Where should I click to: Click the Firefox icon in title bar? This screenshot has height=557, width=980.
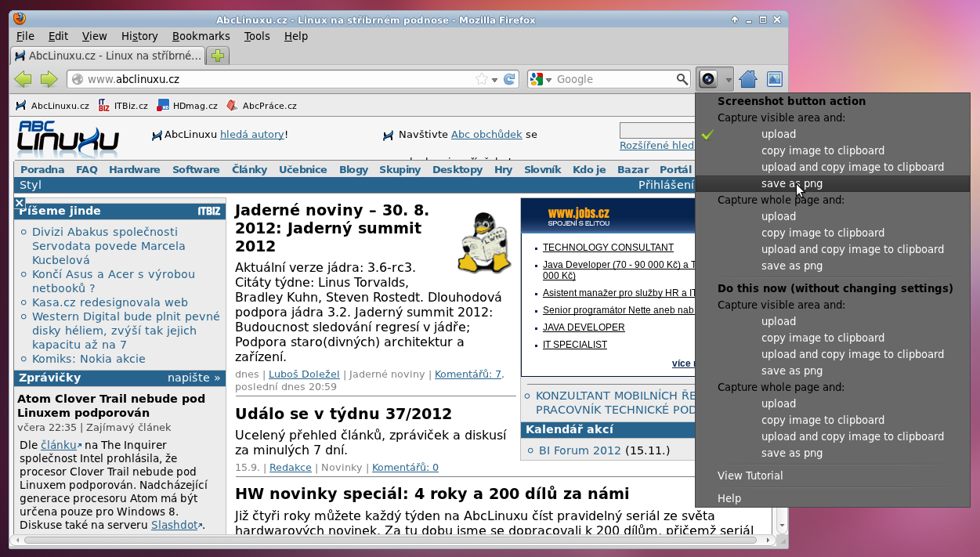(20, 19)
